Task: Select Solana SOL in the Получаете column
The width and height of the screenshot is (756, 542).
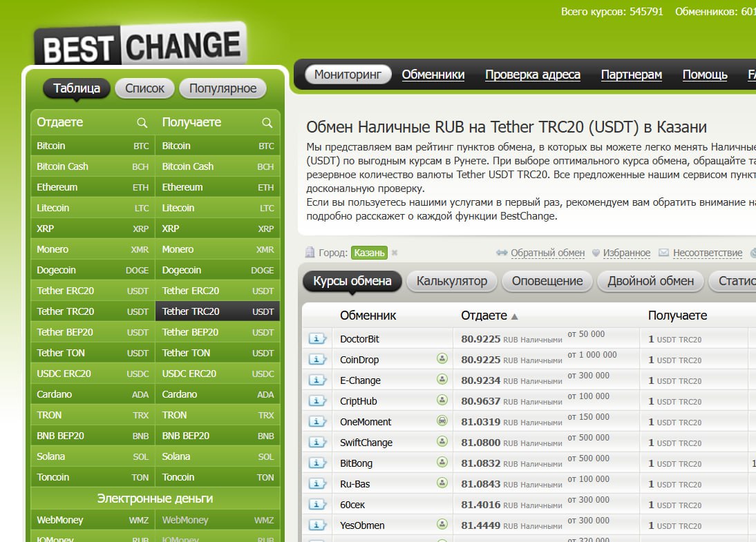Action: coord(218,456)
